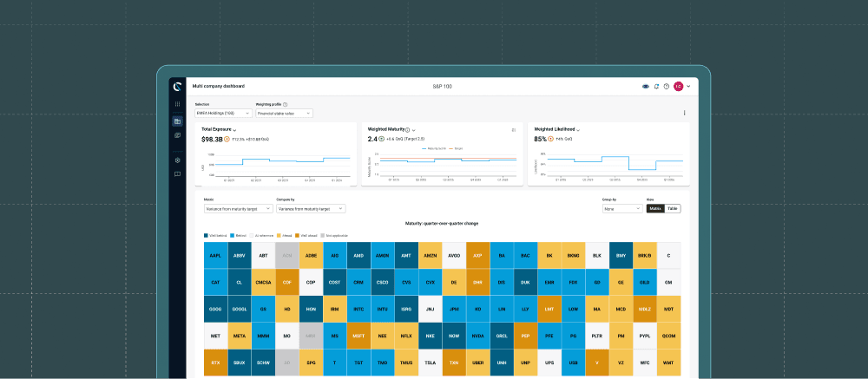Viewport: 868px width, 379px height.
Task: Open the Weighting profile dropdown
Action: [284, 114]
